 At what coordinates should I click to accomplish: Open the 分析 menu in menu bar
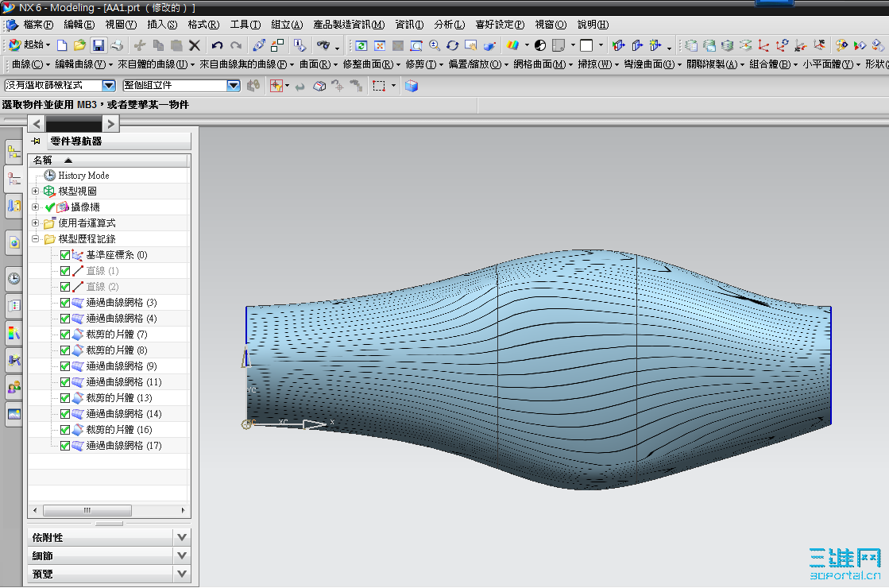point(449,25)
